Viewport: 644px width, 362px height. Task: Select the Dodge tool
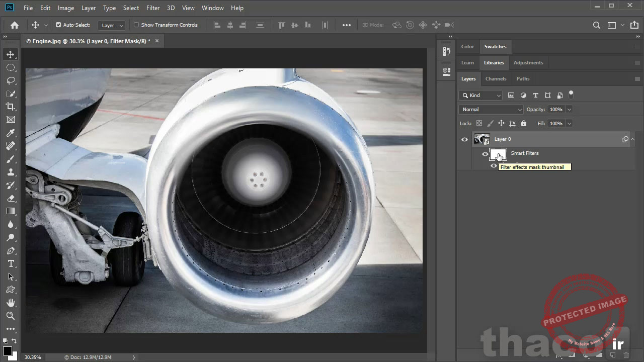pyautogui.click(x=11, y=237)
